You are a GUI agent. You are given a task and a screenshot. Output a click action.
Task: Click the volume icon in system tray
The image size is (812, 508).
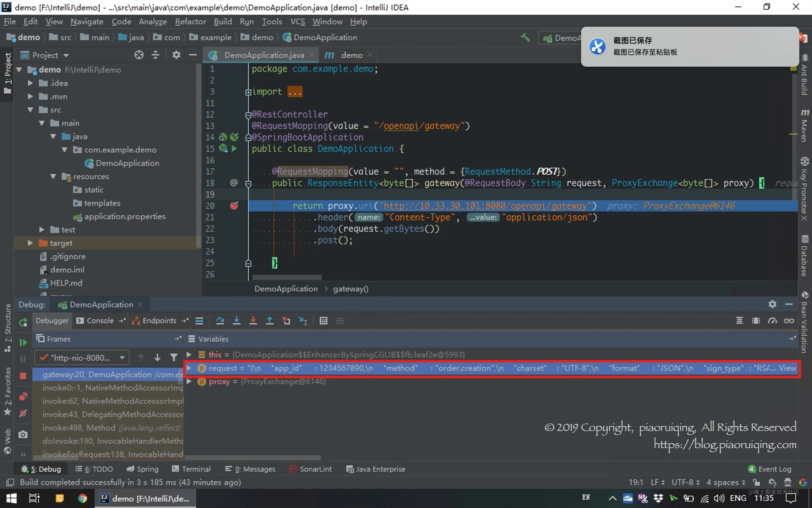point(718,498)
